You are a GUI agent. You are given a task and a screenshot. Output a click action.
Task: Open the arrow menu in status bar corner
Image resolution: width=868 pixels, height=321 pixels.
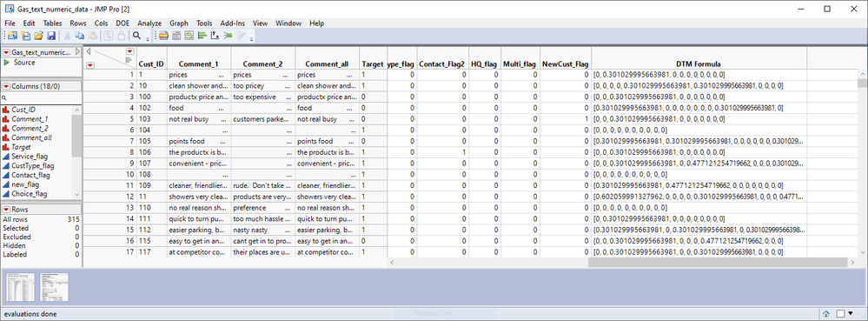point(851,314)
